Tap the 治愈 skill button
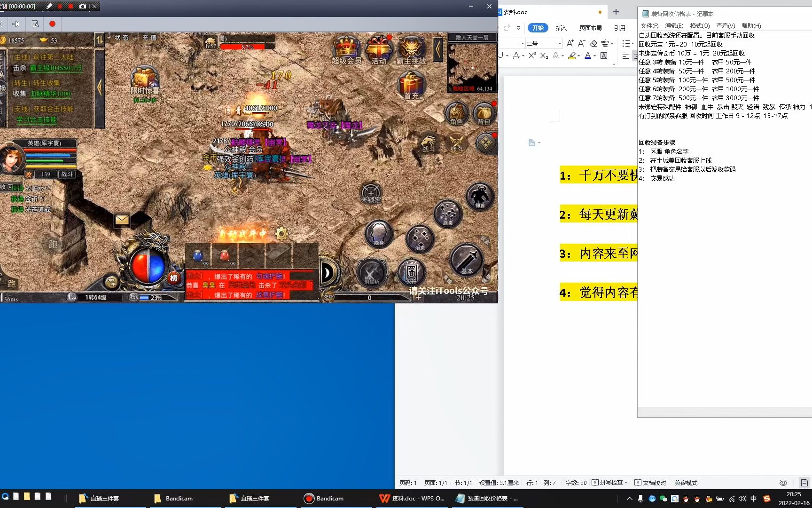 (420, 239)
